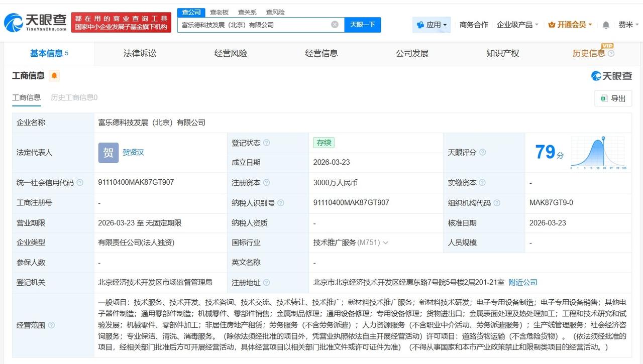Clear the search box using the × icon

click(x=334, y=24)
